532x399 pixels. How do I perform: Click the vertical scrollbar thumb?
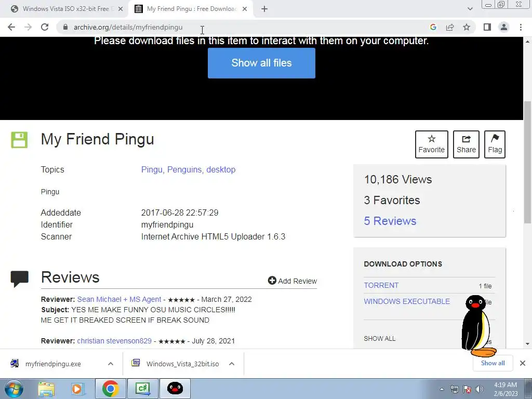point(528,162)
